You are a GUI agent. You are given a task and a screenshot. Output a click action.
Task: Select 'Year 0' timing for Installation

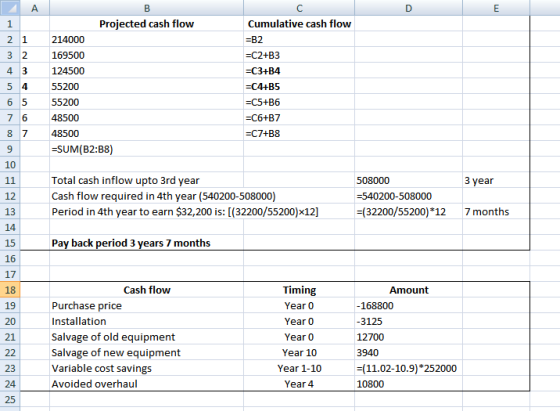pos(299,321)
